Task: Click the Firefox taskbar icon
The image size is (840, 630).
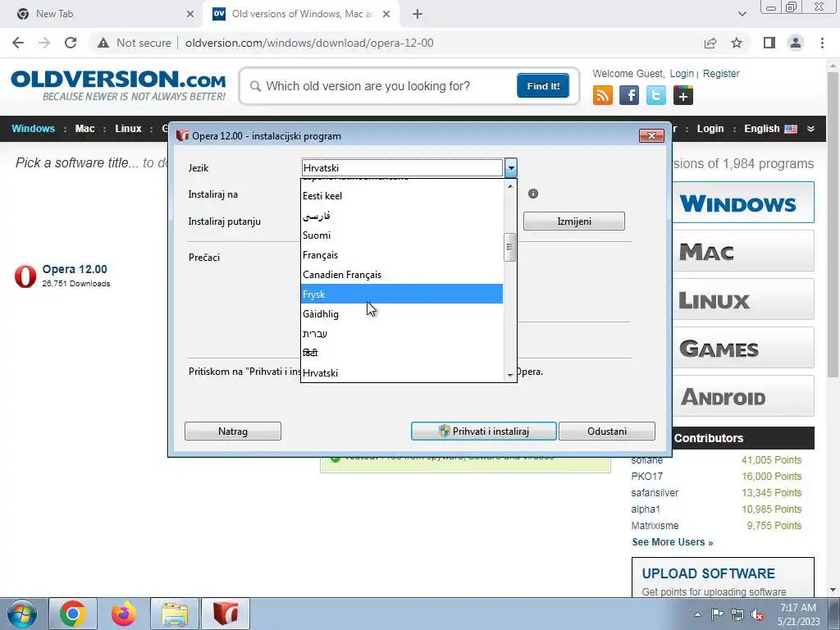Action: (124, 614)
